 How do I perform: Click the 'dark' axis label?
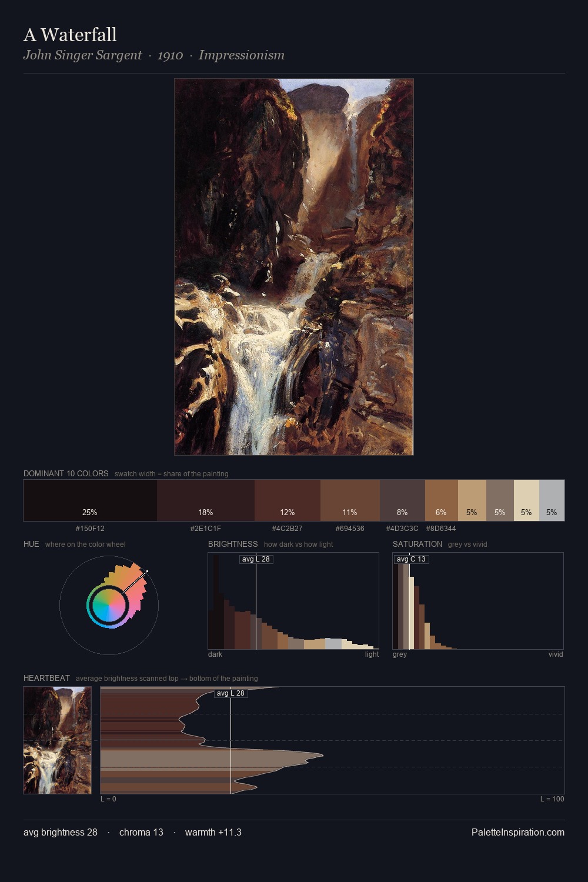(215, 654)
